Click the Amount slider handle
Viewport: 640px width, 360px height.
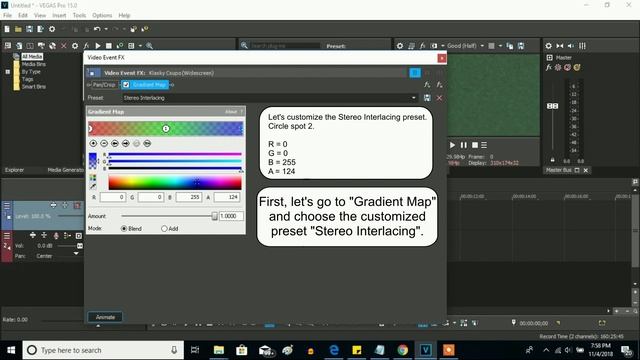[x=214, y=216]
